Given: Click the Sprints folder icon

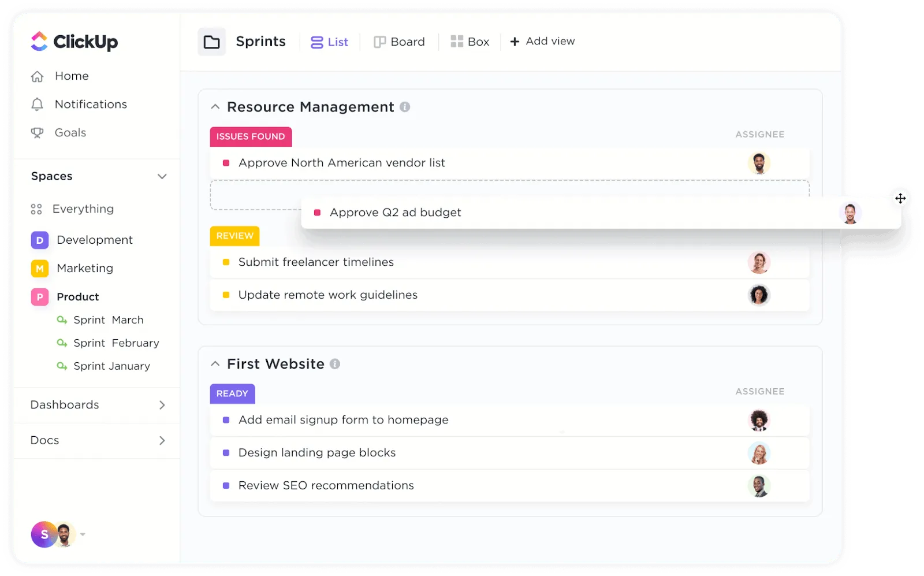Looking at the screenshot, I should [212, 42].
